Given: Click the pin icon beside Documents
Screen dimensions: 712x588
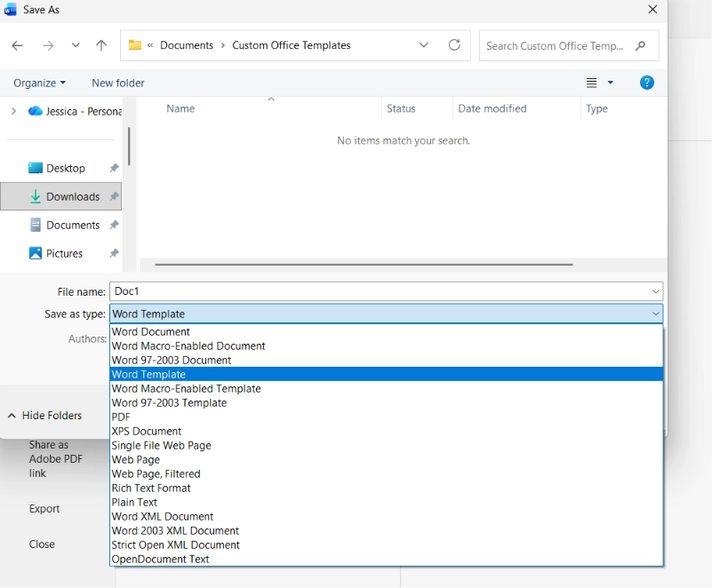Looking at the screenshot, I should [114, 225].
